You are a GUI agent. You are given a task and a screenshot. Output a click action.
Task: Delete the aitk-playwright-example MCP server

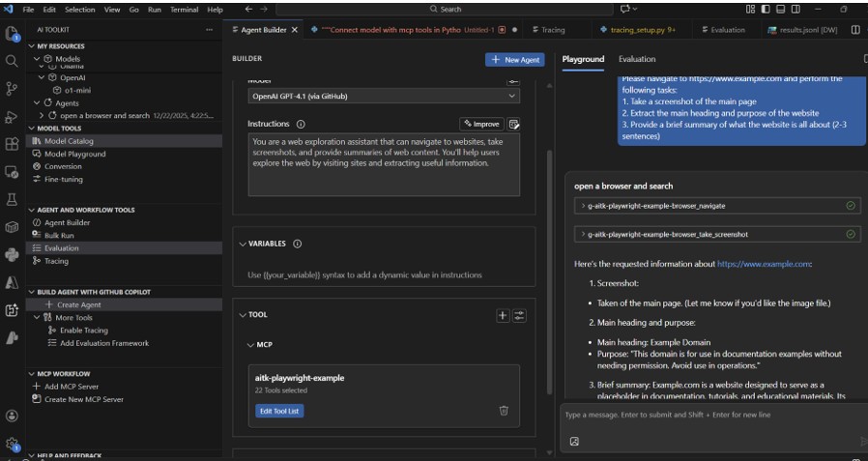(504, 411)
